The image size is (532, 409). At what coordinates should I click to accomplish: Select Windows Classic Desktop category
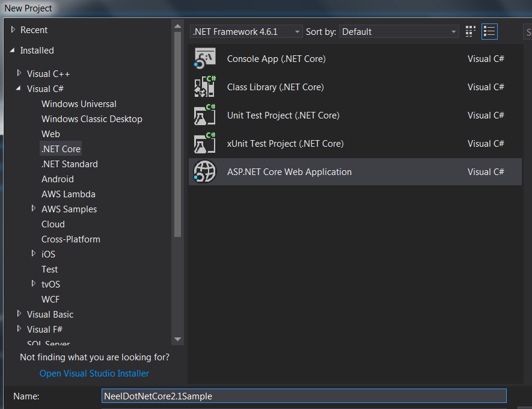pos(91,119)
